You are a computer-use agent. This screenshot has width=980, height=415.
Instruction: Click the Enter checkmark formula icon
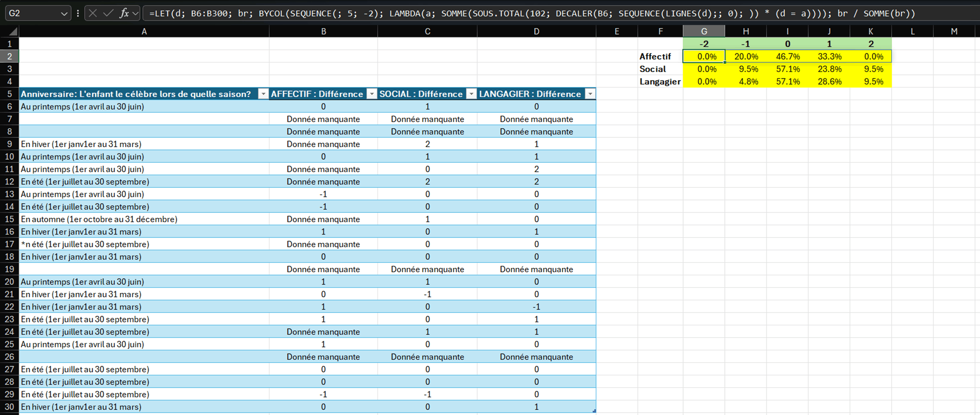coord(108,13)
